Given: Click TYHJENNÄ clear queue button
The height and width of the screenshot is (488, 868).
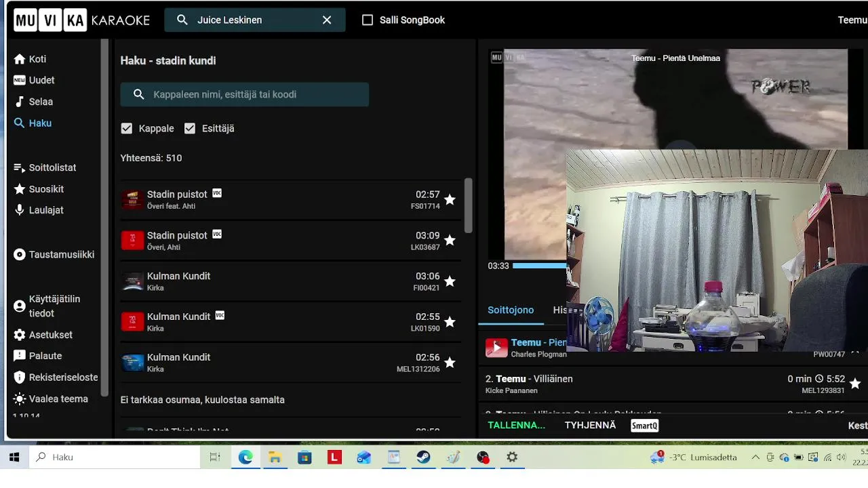Looking at the screenshot, I should (590, 426).
